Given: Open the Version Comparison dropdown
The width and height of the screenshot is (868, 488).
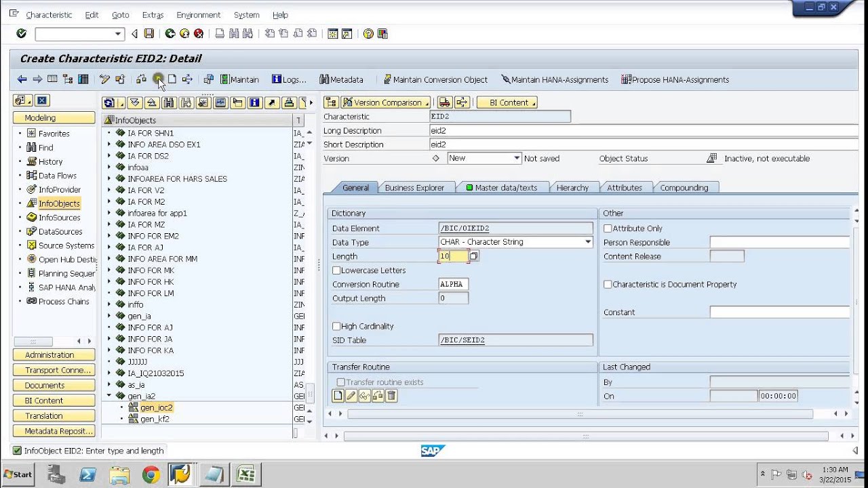Looking at the screenshot, I should tap(385, 102).
